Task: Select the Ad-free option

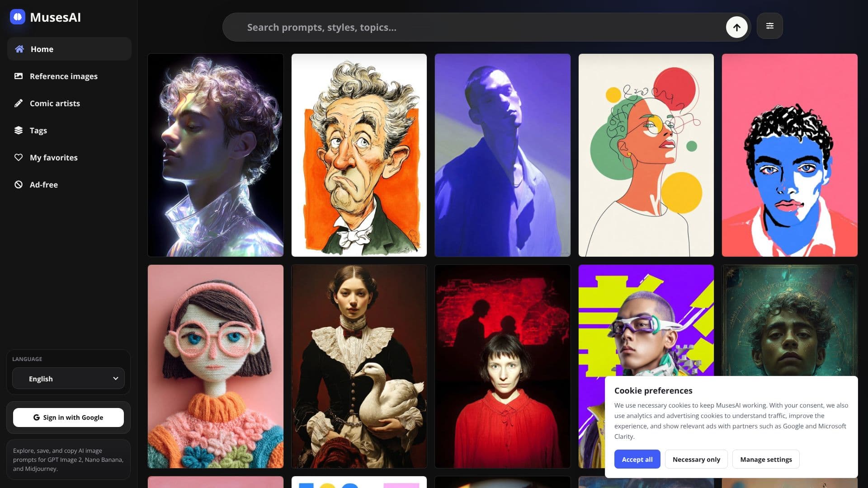Action: pos(69,184)
